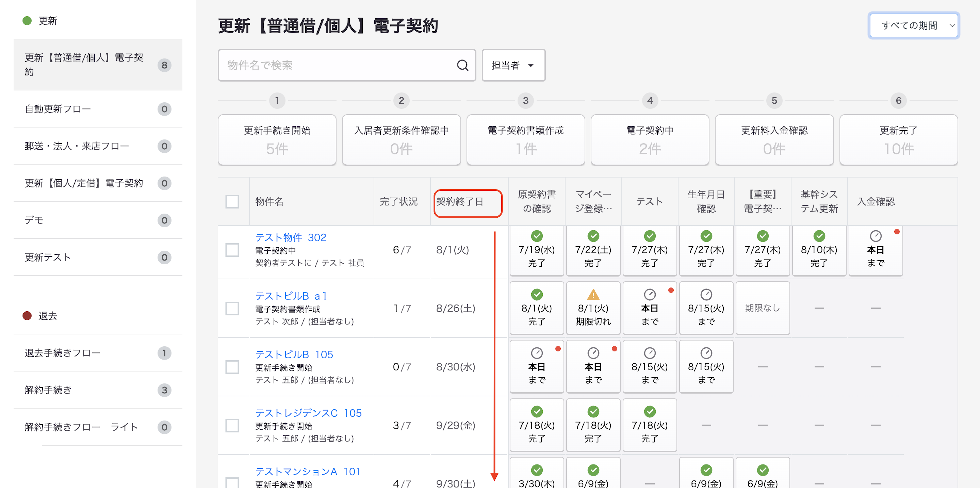The width and height of the screenshot is (980, 488).
Task: Open sidebar item デモ
Action: pos(98,220)
